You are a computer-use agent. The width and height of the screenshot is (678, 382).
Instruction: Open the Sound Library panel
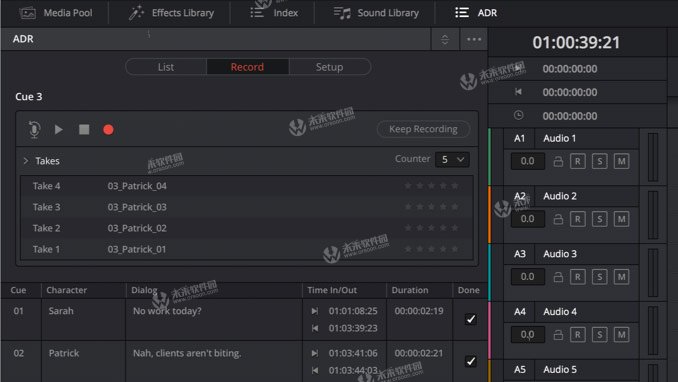point(376,13)
